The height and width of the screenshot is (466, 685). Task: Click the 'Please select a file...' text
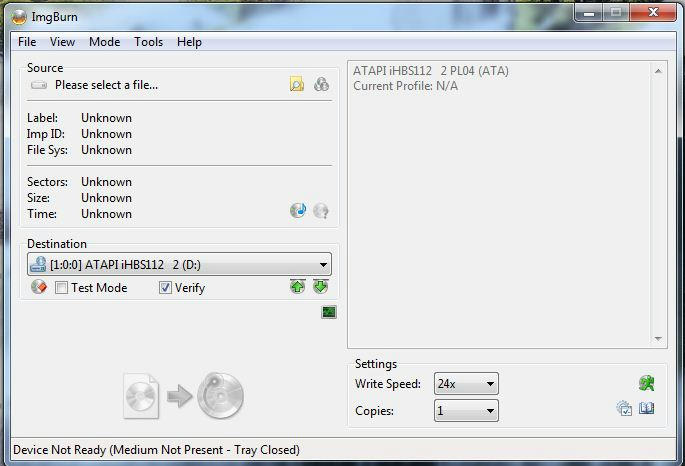coord(107,85)
